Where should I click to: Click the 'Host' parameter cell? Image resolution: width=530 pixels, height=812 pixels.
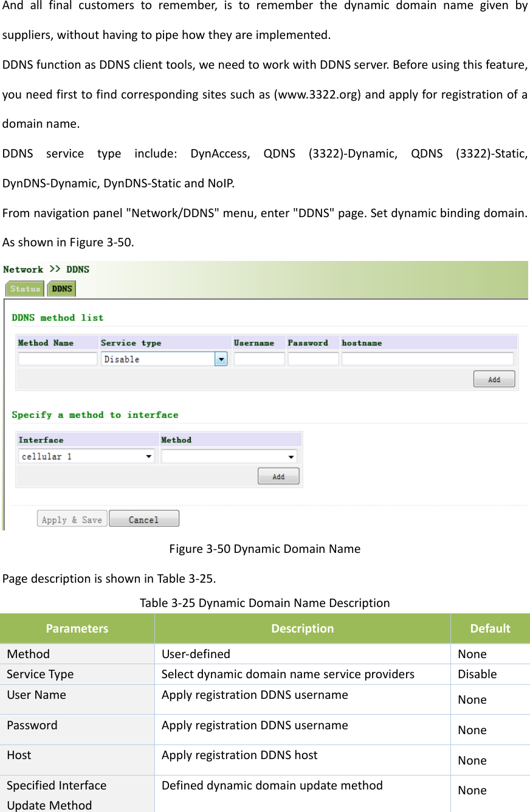(77, 760)
